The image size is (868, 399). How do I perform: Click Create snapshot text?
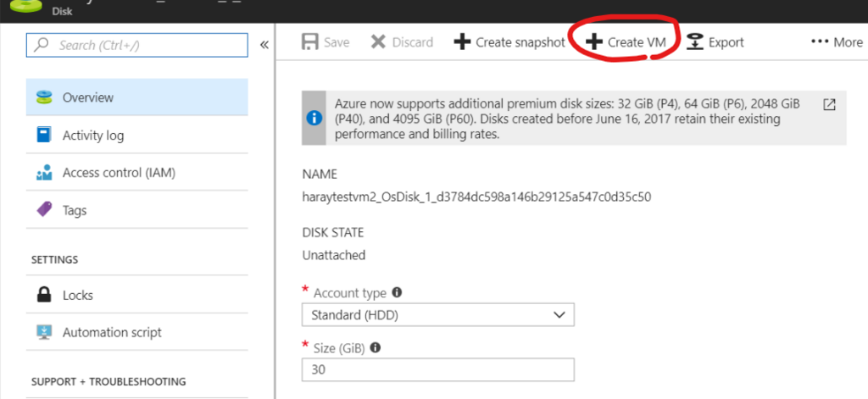tap(520, 42)
